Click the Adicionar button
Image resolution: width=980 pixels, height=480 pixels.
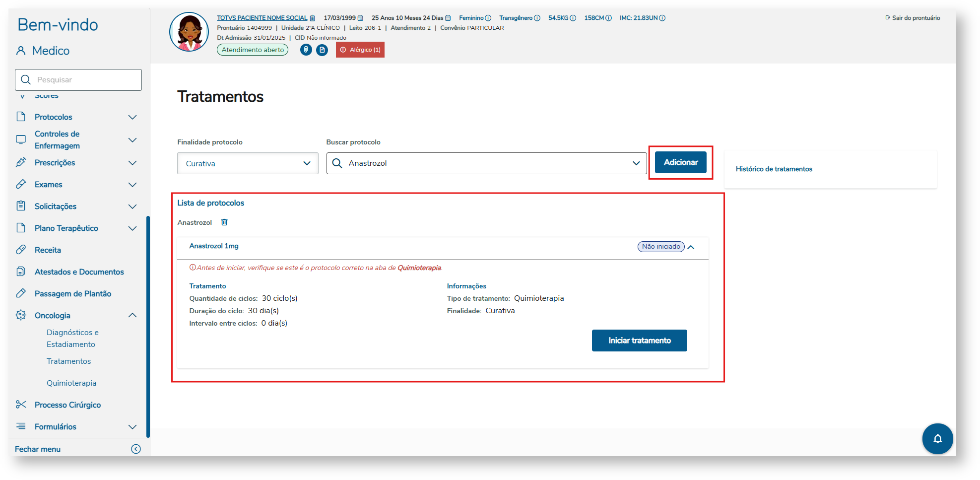(x=680, y=162)
